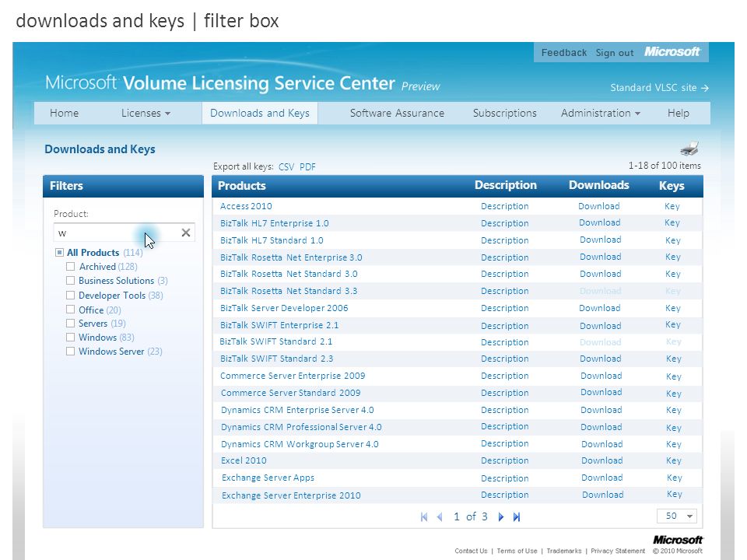The height and width of the screenshot is (560, 747).
Task: Click the Contact Us footer link
Action: (x=471, y=551)
